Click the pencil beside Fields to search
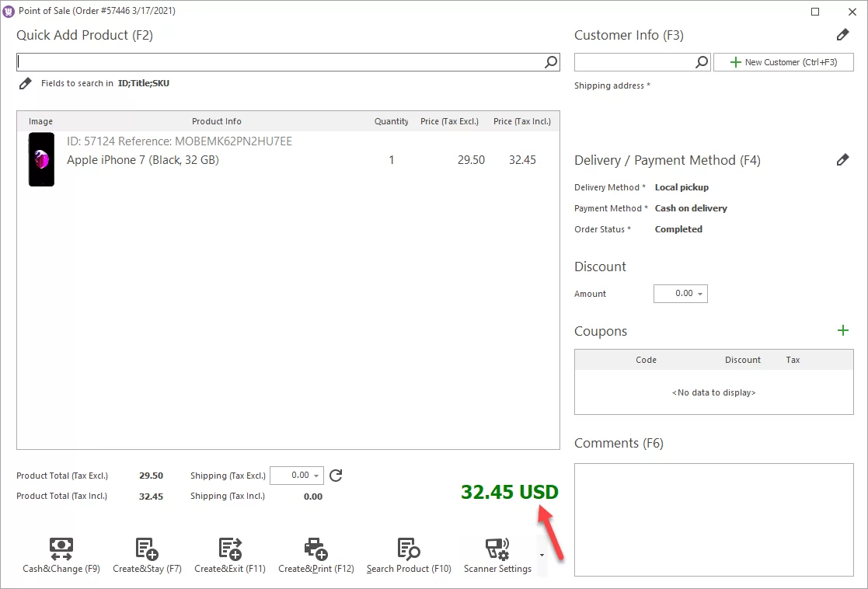This screenshot has width=868, height=589. 25,83
